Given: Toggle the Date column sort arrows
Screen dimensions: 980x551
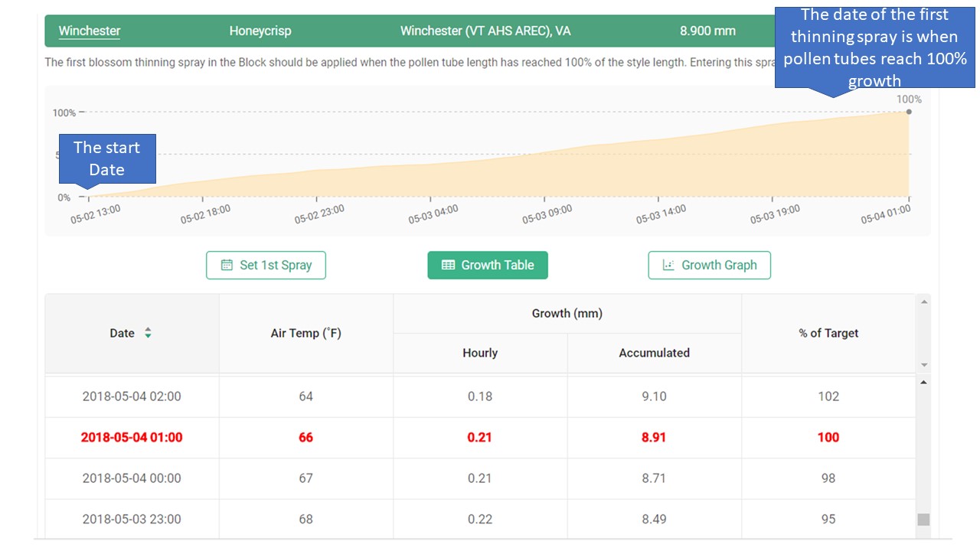Looking at the screenshot, I should (148, 334).
